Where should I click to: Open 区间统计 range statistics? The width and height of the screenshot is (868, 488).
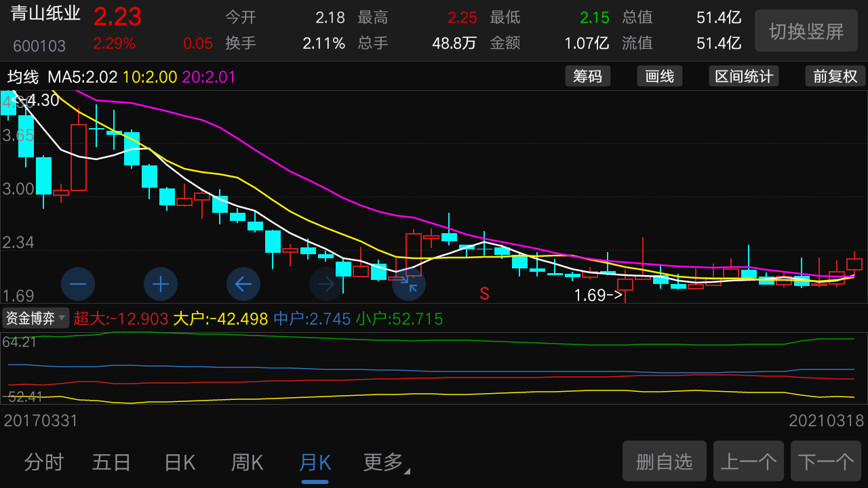[743, 76]
